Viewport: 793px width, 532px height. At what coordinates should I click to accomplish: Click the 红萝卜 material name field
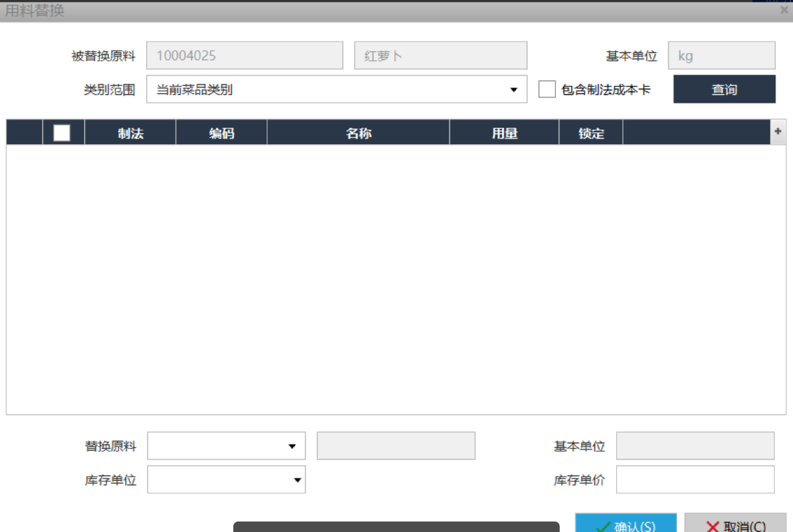coord(440,56)
